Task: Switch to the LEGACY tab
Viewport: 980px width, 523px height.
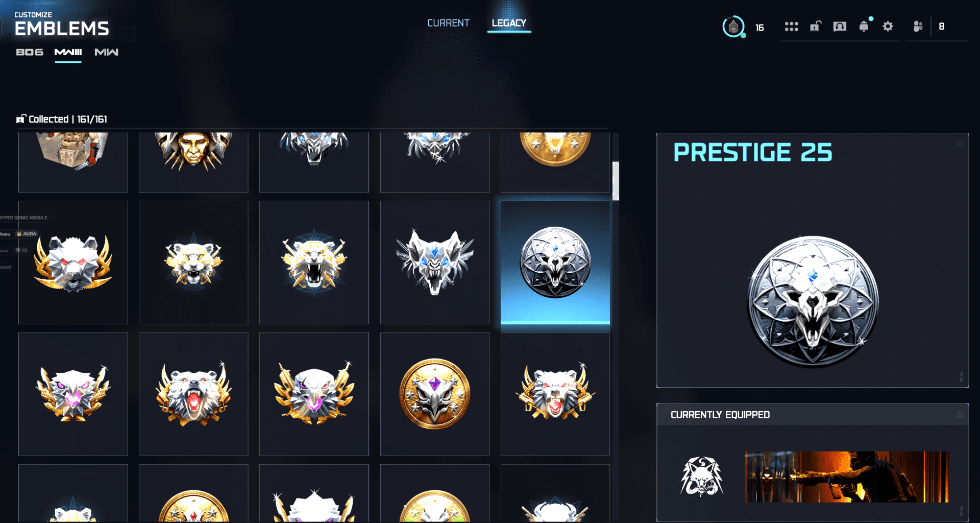Action: click(509, 23)
